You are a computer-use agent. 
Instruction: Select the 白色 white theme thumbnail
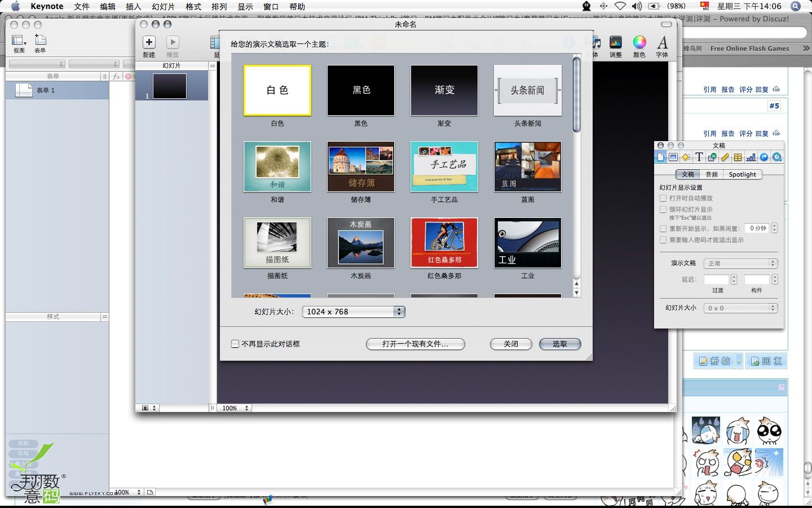pos(277,90)
